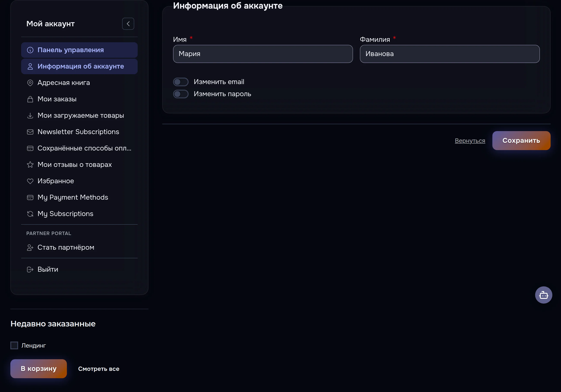Click the info icon beside Панель управления

pos(30,50)
